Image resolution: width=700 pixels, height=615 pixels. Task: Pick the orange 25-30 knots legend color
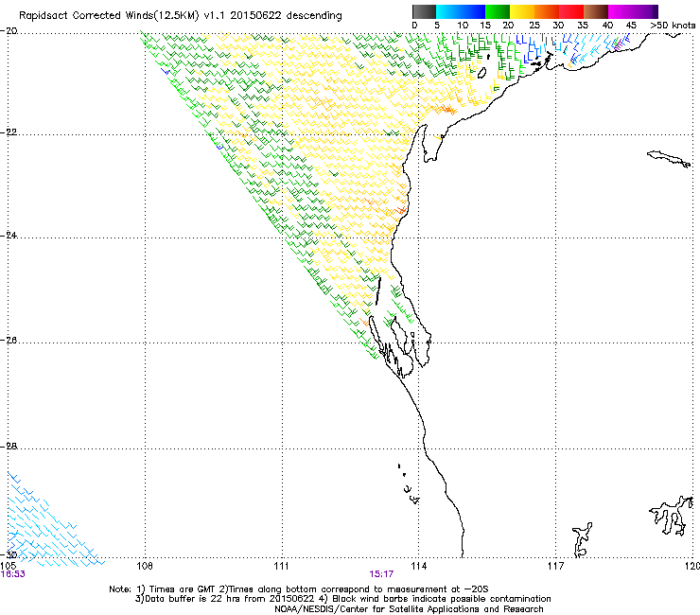point(547,11)
